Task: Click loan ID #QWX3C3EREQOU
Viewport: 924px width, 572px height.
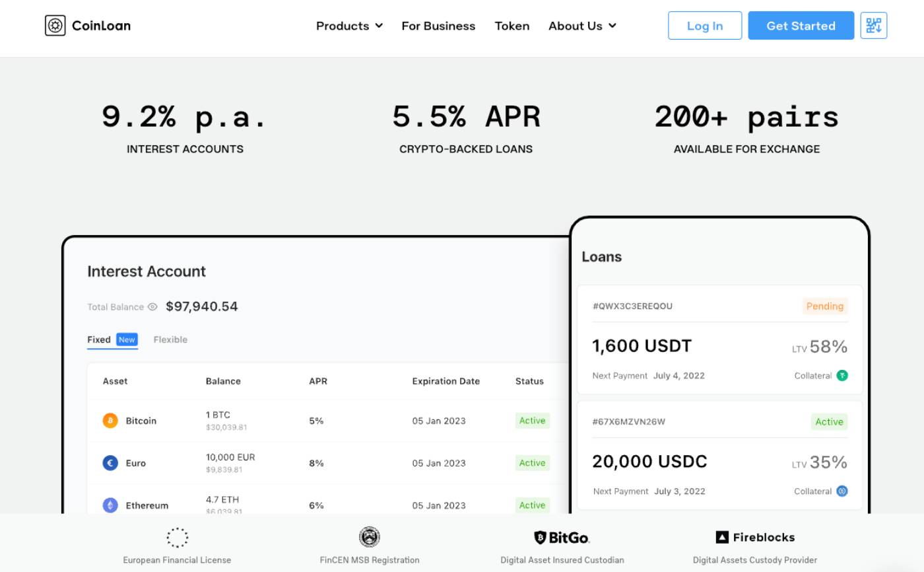Action: click(632, 306)
